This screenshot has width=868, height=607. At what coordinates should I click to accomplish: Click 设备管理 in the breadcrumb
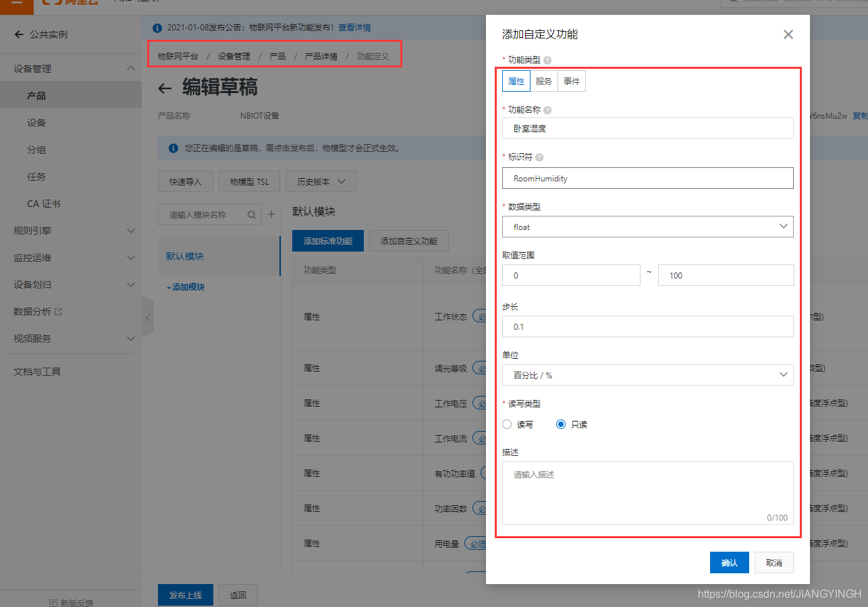(234, 57)
